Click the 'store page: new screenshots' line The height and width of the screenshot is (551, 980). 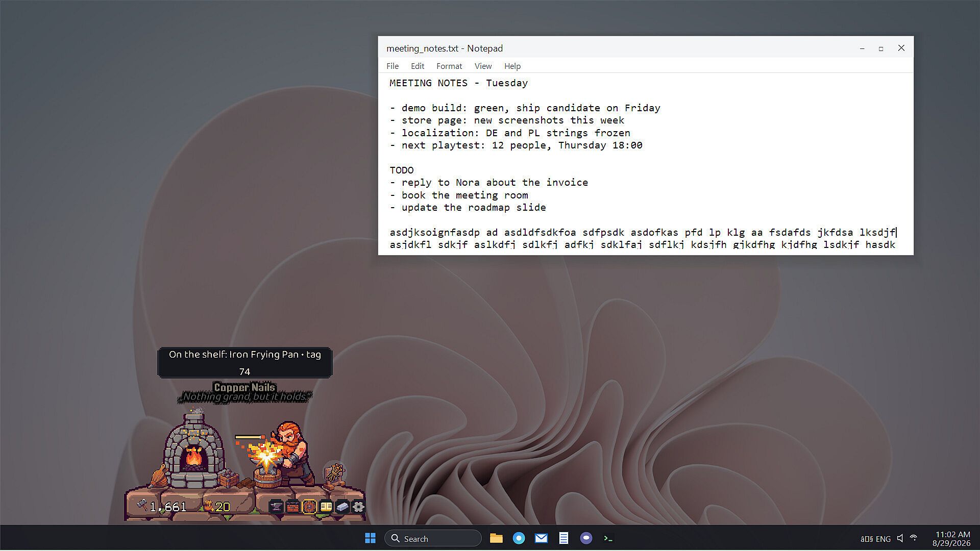(507, 120)
